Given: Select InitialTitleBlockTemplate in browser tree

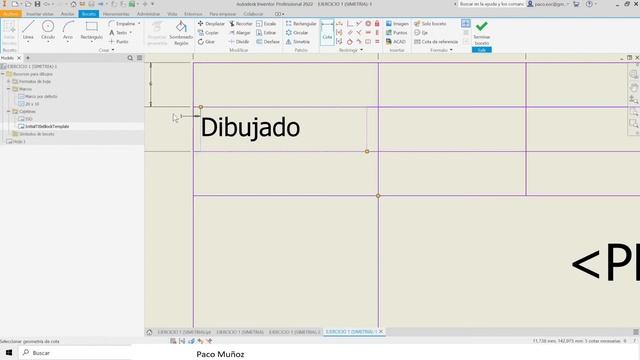Looking at the screenshot, I should click(x=44, y=126).
